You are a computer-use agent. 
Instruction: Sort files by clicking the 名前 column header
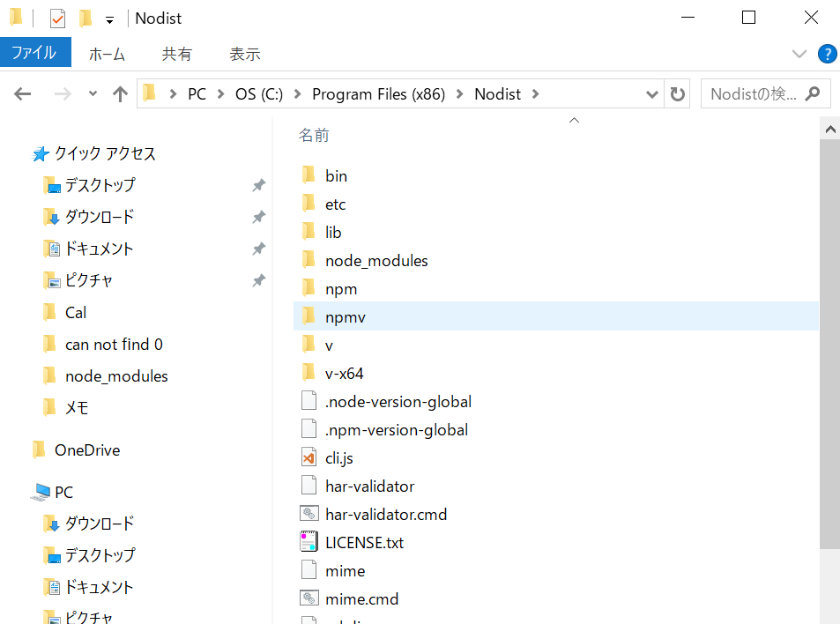[x=315, y=135]
